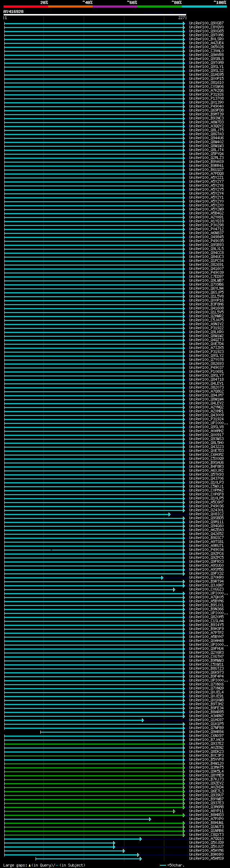Click the red 20% identity swatch
Image resolution: width=230 pixels, height=868 pixels.
(26, 6)
